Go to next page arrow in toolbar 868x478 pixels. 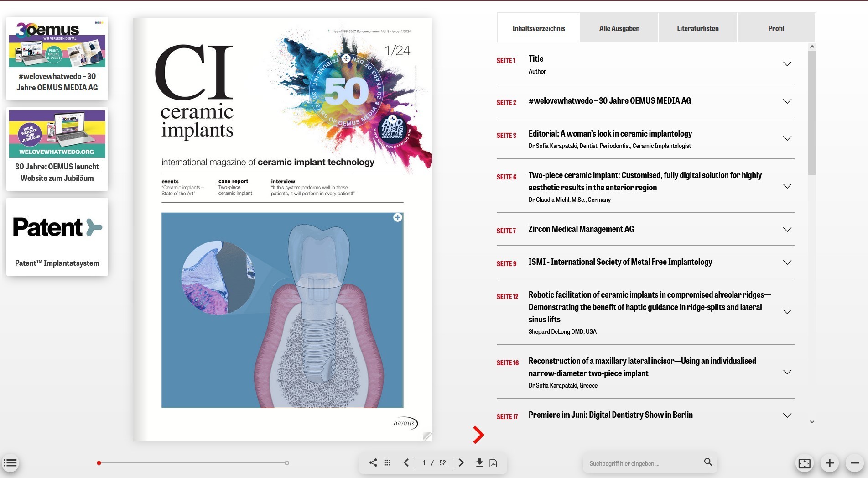(x=461, y=462)
